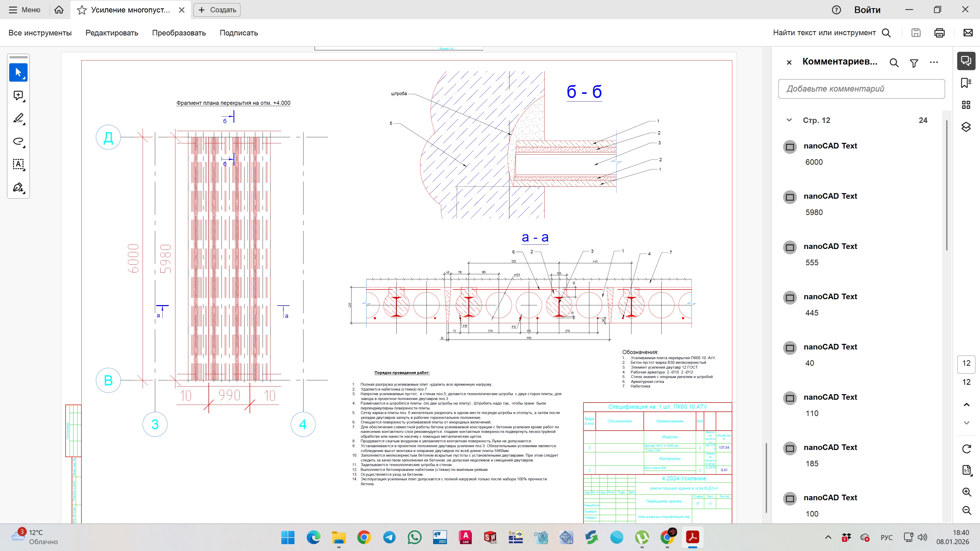
Task: Toggle the comments pane icon in right rail
Action: click(x=966, y=61)
